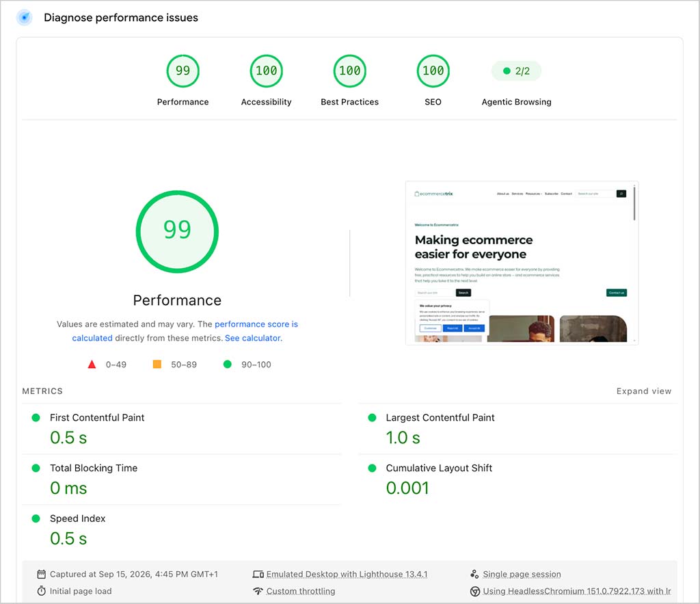Click the Captured at Sep 15, 2026 text
The image size is (700, 604).
point(134,574)
